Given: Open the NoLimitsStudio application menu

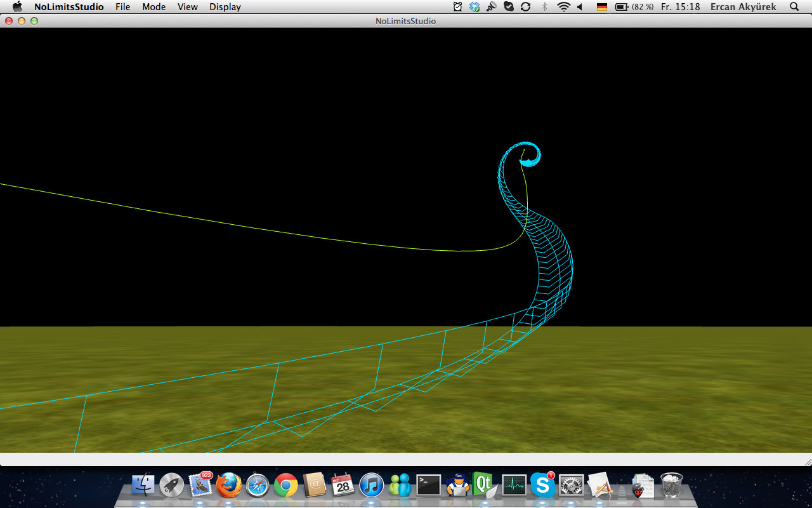Looking at the screenshot, I should point(69,7).
